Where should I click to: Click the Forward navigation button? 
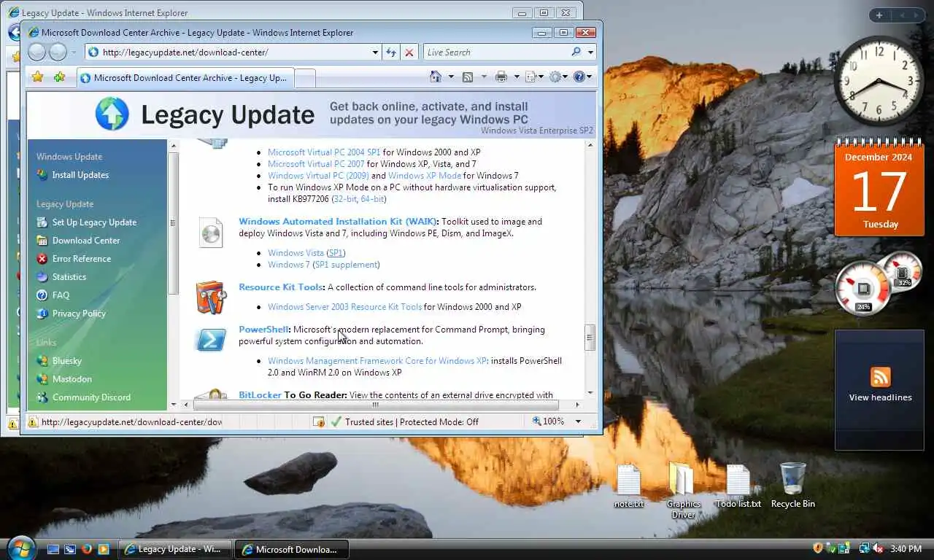tap(58, 52)
